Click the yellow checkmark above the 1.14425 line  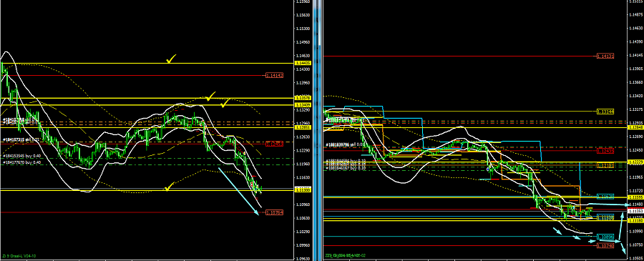[170, 59]
